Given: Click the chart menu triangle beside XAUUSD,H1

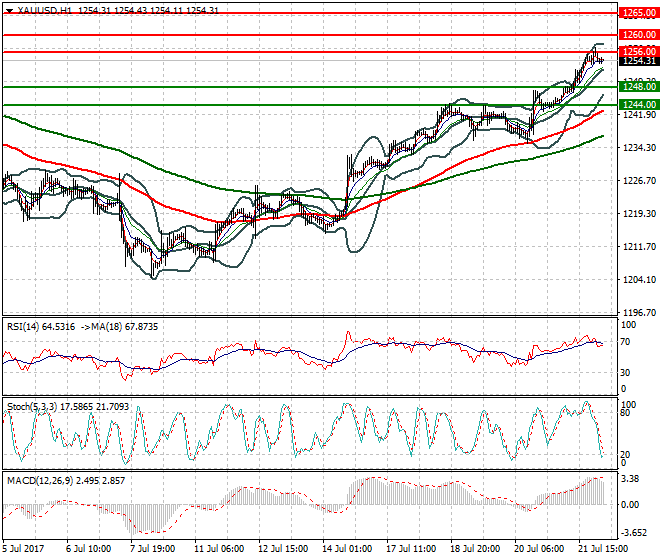Looking at the screenshot, I should tap(9, 11).
